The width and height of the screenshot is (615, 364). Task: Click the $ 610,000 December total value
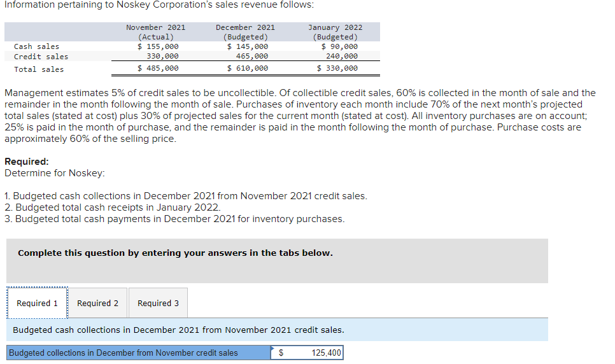click(248, 68)
